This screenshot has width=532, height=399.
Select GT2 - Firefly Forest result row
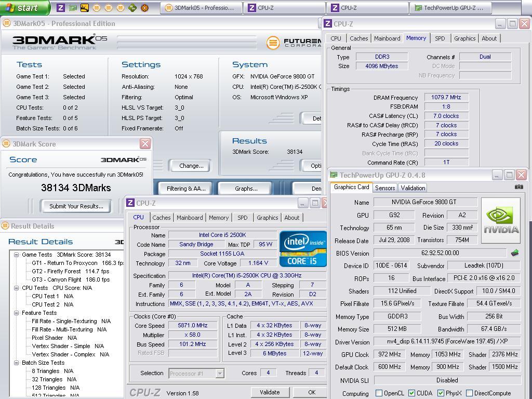point(71,271)
